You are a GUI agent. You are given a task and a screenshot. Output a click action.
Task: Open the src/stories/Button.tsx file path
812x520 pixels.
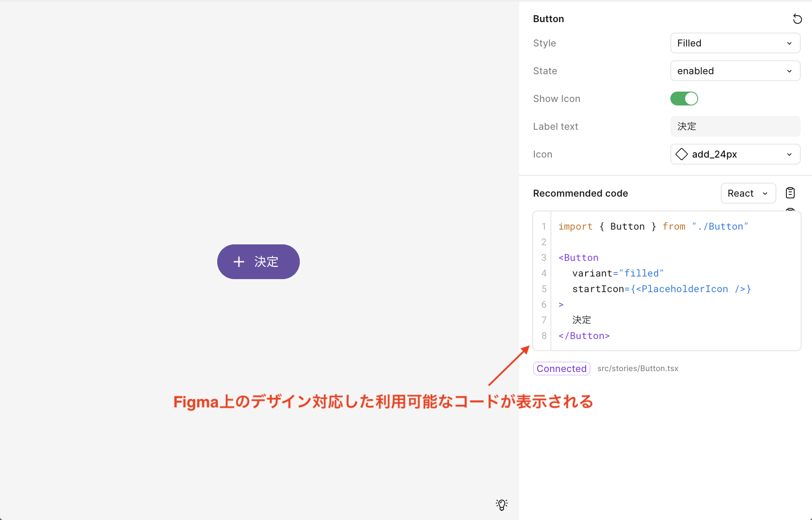click(637, 369)
